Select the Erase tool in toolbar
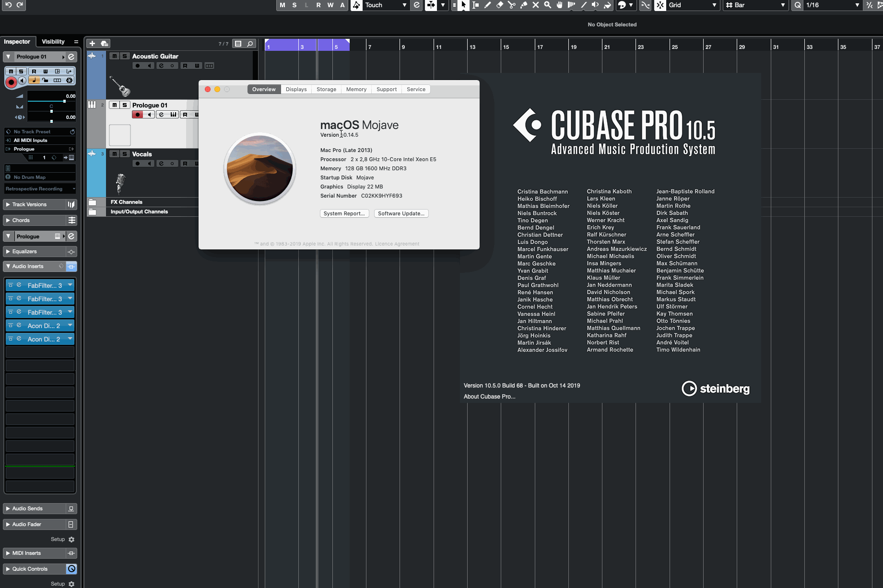Screen dimensions: 883x588 [x=499, y=5]
